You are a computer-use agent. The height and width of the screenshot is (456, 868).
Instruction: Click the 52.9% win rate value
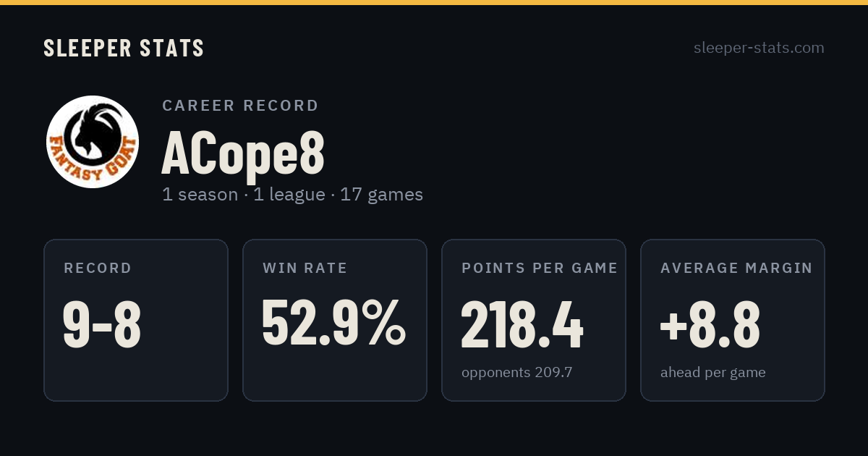[333, 324]
